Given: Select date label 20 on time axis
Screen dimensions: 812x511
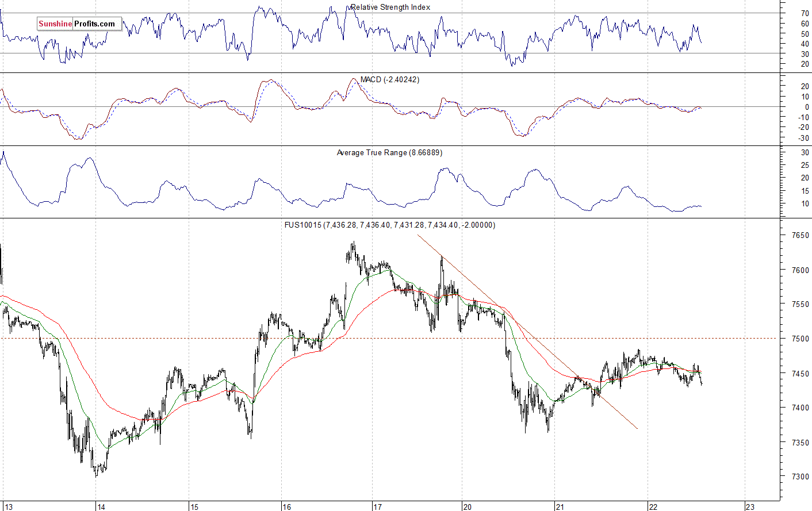Looking at the screenshot, I should [x=467, y=506].
